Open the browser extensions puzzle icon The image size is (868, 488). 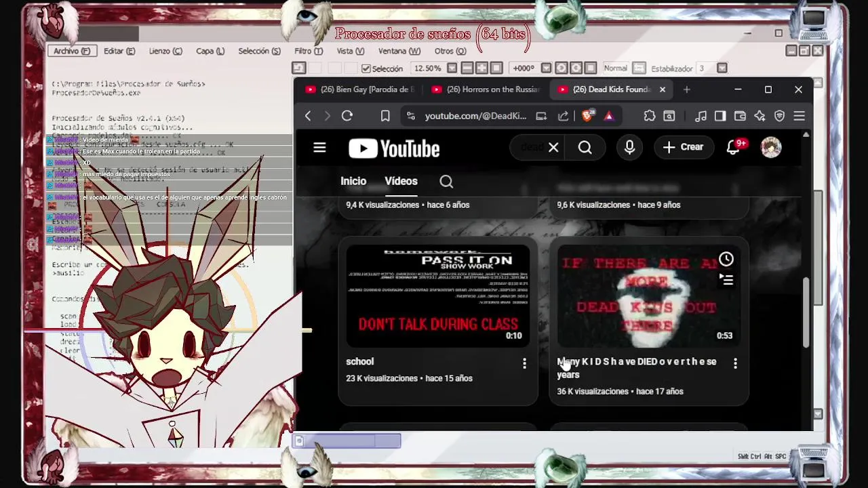650,116
